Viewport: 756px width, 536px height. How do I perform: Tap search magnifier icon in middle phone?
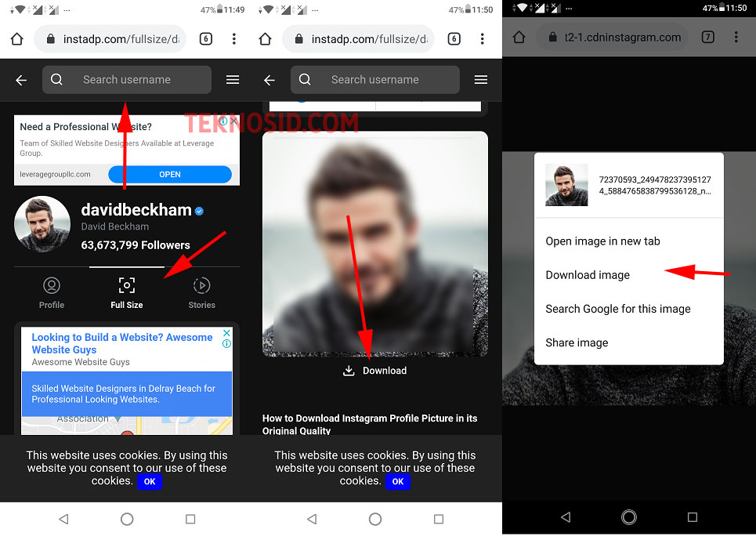pos(305,79)
